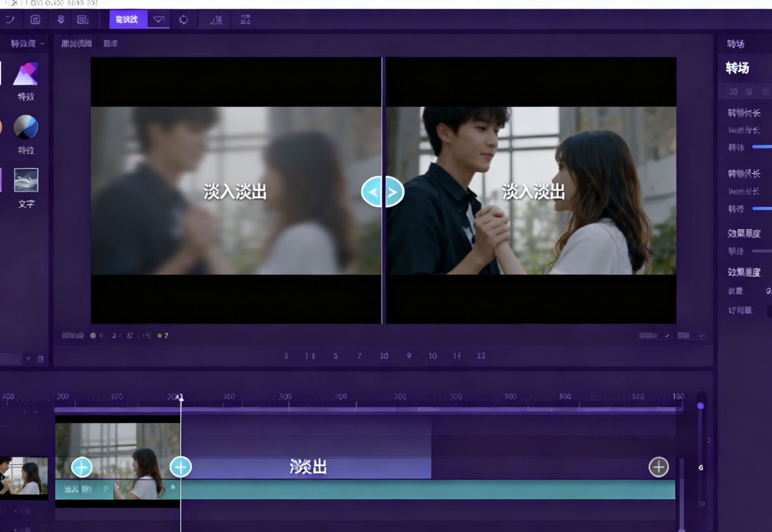Click the gray plus icon at timeline end
772x532 pixels.
658,467
